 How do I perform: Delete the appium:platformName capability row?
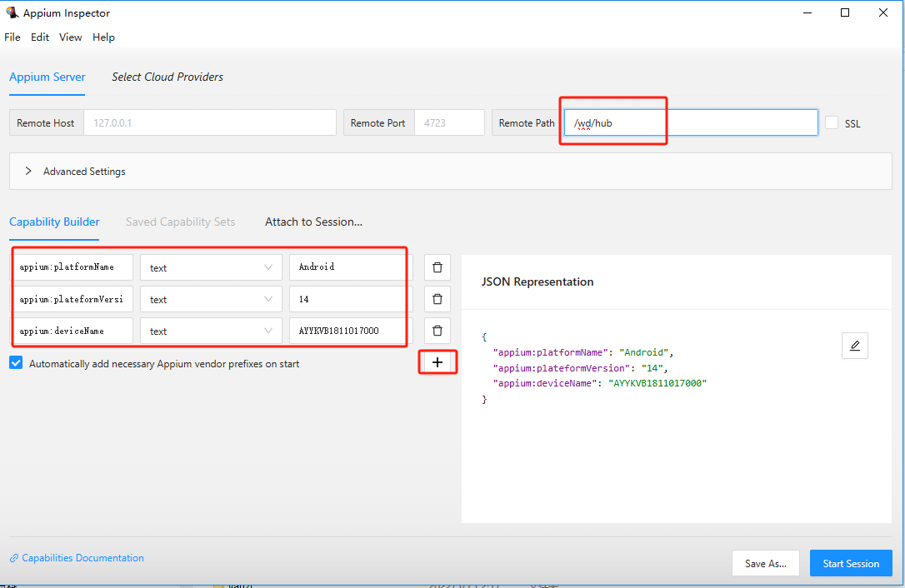[437, 267]
